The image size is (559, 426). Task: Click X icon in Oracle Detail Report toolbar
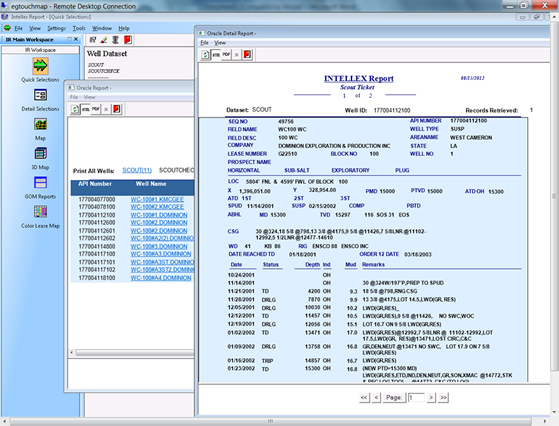point(236,55)
